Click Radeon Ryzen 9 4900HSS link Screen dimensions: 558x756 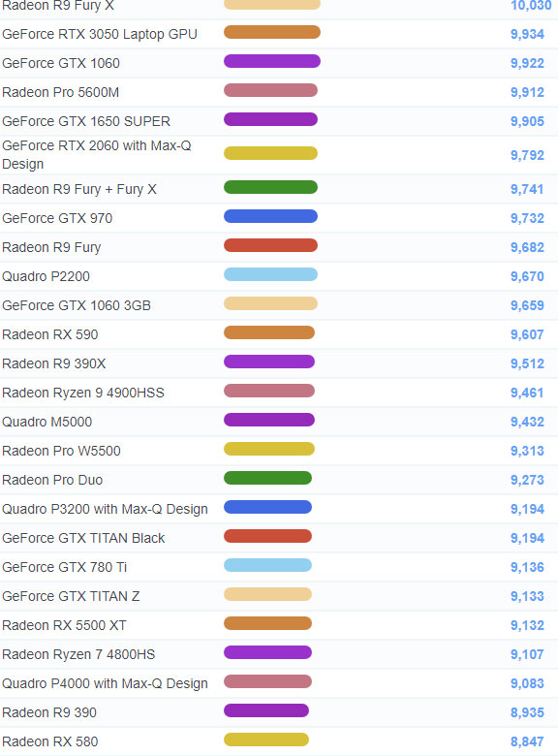(x=83, y=393)
